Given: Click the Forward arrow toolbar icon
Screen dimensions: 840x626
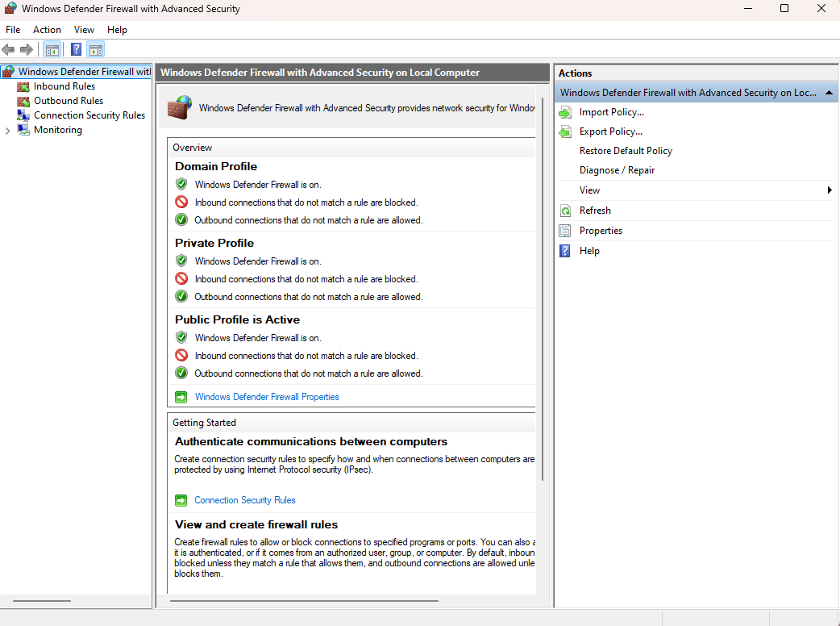Looking at the screenshot, I should click(x=27, y=50).
